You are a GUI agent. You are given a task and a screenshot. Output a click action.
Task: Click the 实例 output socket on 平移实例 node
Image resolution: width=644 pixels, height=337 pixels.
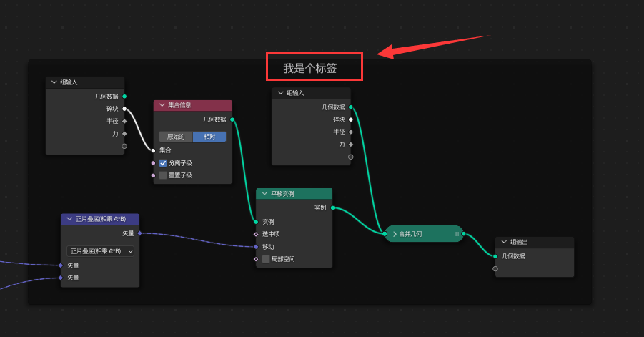[x=332, y=207]
